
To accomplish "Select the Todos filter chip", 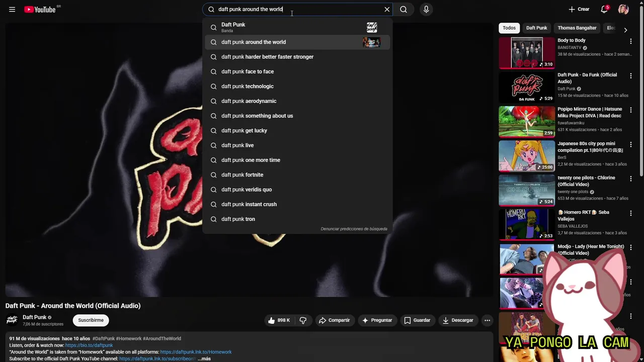I will 509,28.
